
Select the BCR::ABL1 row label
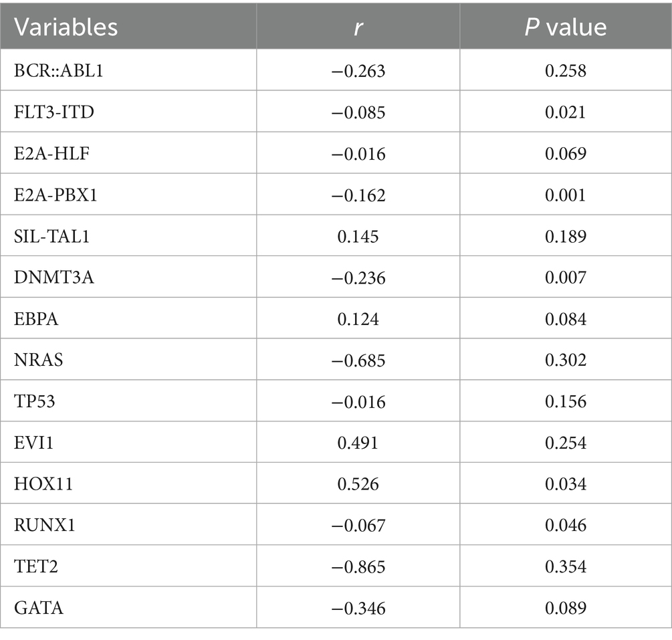[x=58, y=70]
